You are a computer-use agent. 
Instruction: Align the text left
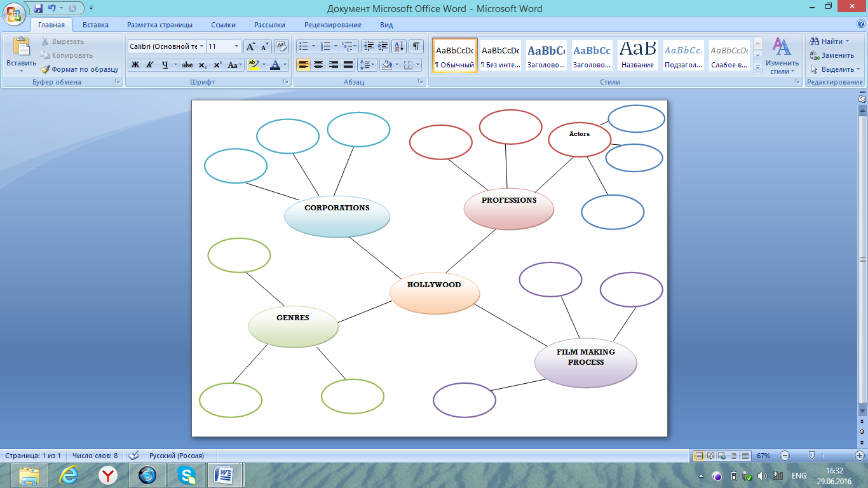304,65
